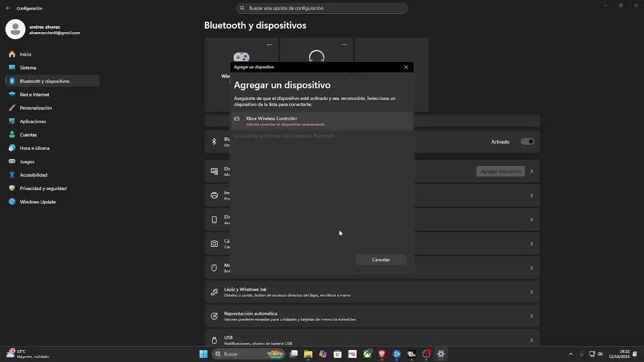Viewport: 644px width, 362px height.
Task: Open Red e Internet settings
Action: coord(52,95)
